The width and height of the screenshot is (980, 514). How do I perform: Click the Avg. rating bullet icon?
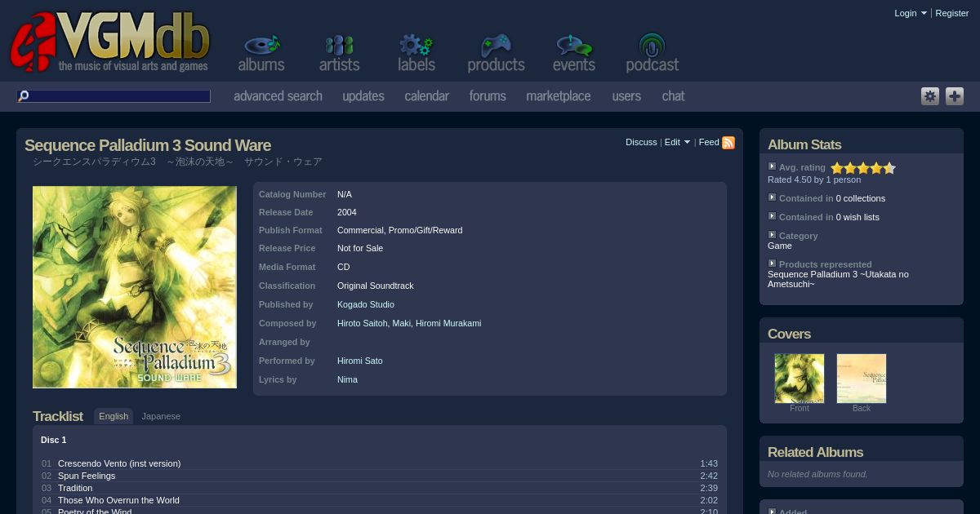click(x=772, y=166)
